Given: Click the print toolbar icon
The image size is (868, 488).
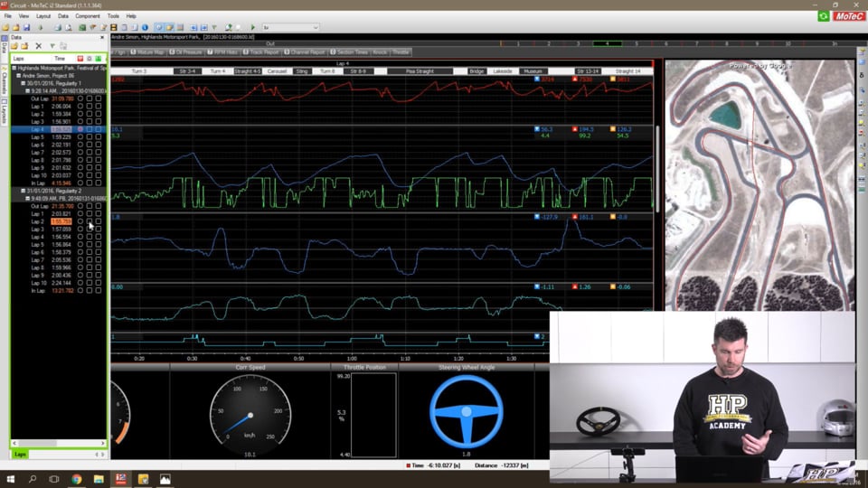Looking at the screenshot, I should click(58, 27).
